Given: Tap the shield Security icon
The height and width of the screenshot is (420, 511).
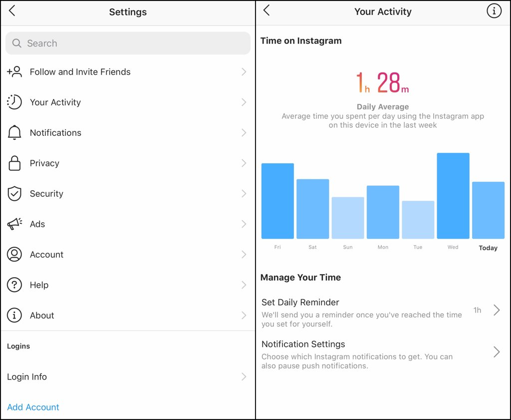Looking at the screenshot, I should click(14, 194).
